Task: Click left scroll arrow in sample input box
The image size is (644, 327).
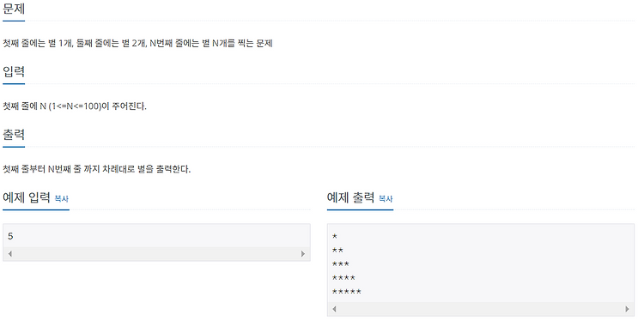Action: tap(9, 253)
